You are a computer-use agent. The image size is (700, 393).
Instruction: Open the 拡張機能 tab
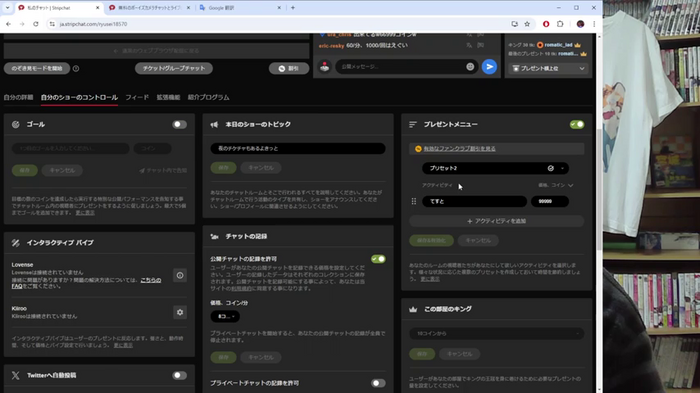[168, 97]
